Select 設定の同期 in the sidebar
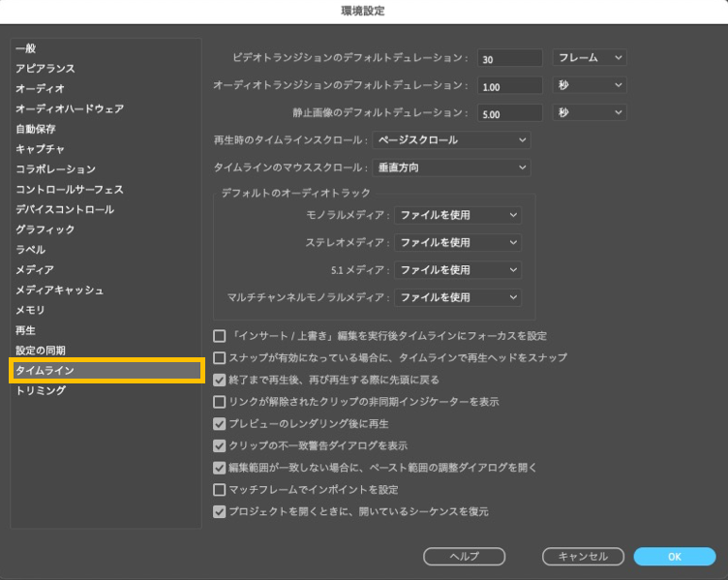 tap(41, 351)
